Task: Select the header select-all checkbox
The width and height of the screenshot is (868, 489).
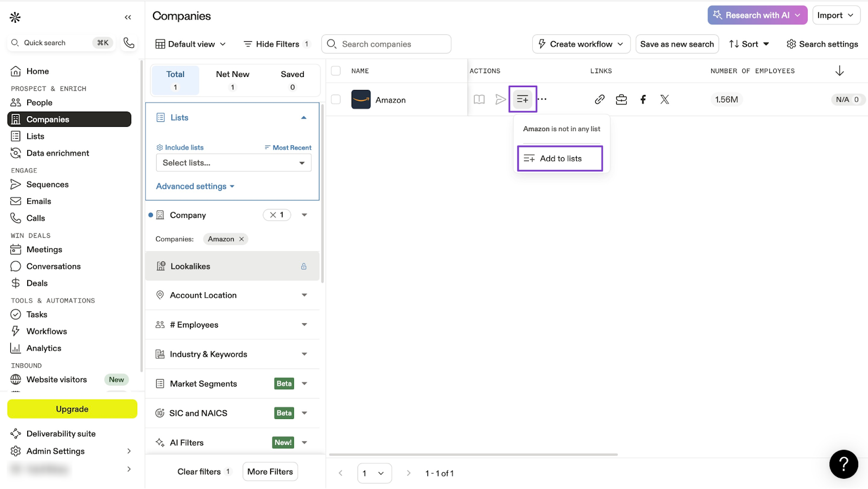Action: click(x=336, y=71)
